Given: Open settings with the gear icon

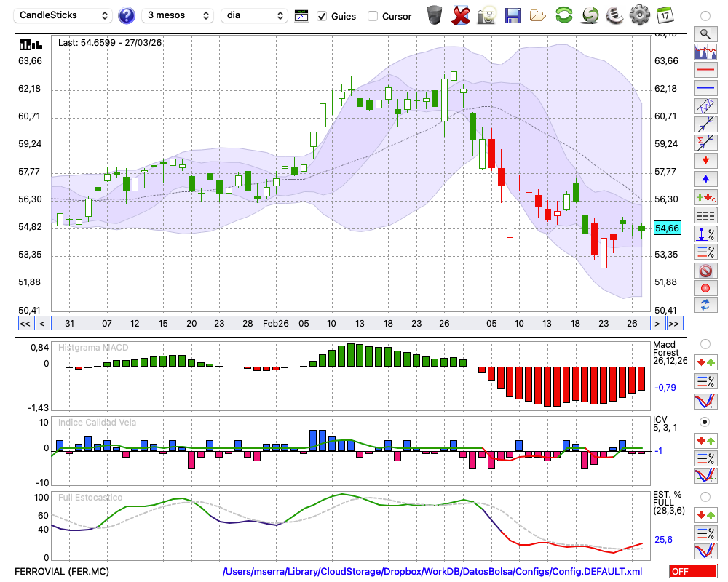Looking at the screenshot, I should tap(639, 15).
